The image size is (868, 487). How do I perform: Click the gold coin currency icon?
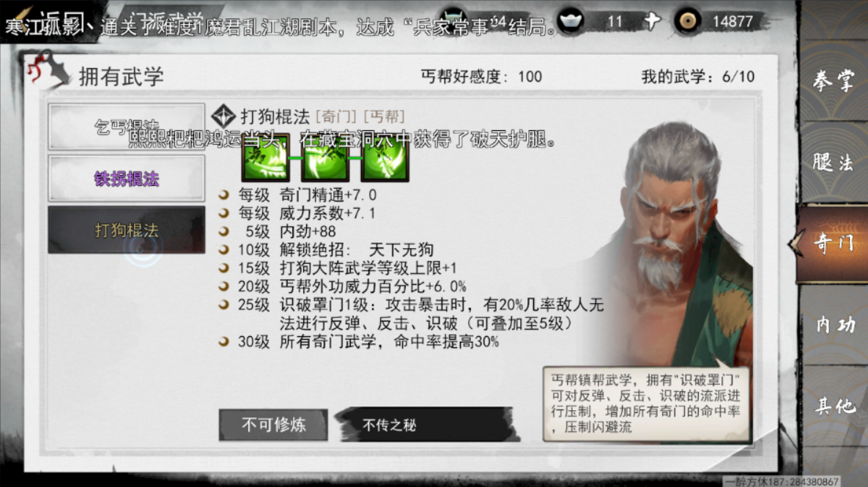point(688,21)
